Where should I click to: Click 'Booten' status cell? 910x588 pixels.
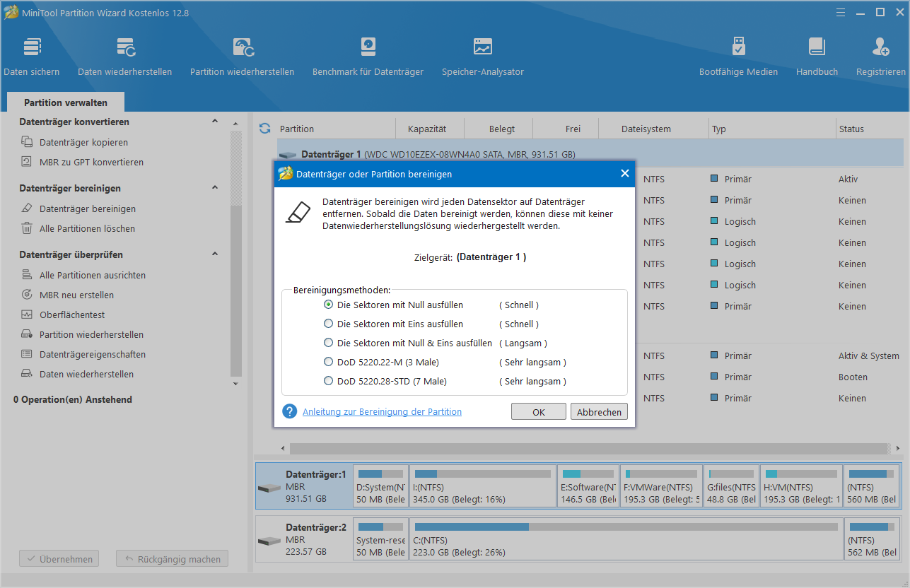click(x=853, y=377)
